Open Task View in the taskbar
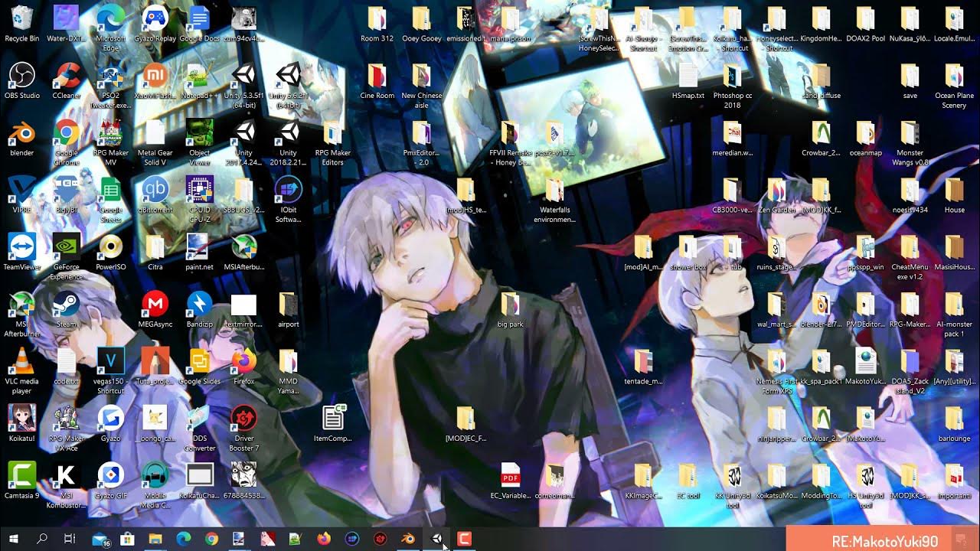This screenshot has width=980, height=551. coord(70,539)
